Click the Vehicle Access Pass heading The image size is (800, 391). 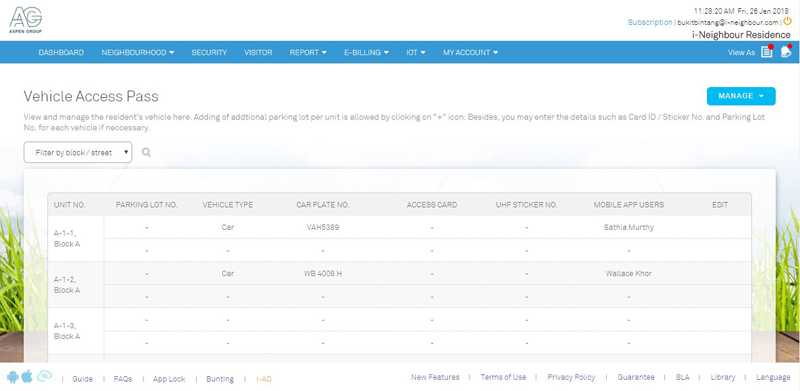point(91,96)
